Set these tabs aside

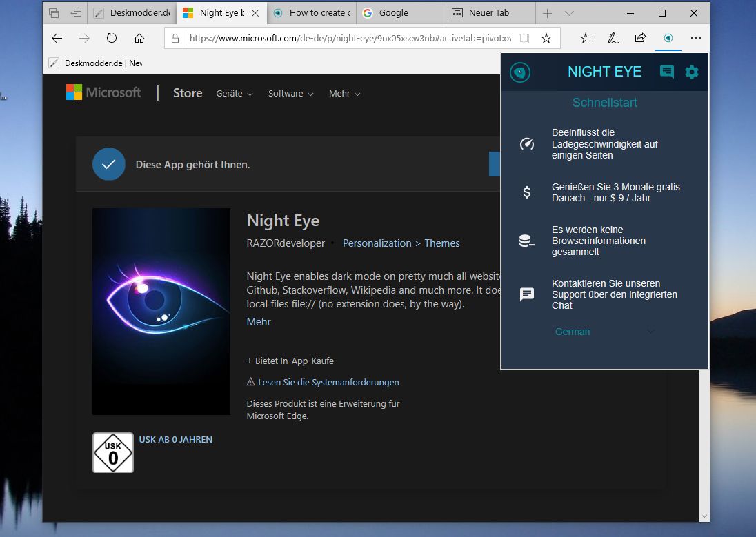point(76,13)
